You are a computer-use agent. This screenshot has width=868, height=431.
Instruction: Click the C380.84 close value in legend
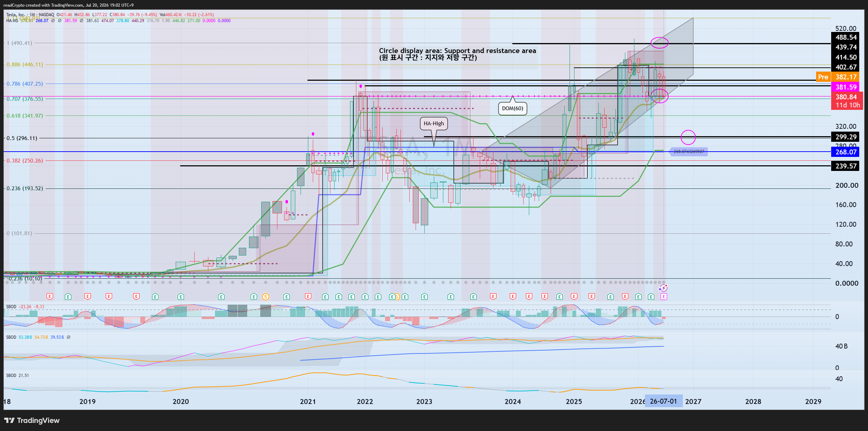(117, 15)
